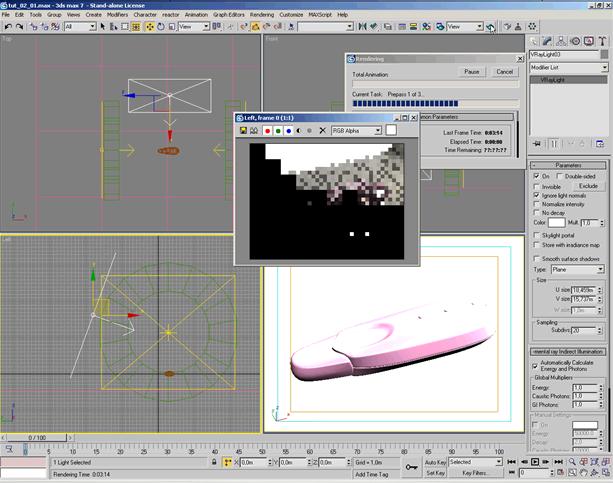Enable the Double-sided checkbox
613x483 pixels.
tap(560, 176)
